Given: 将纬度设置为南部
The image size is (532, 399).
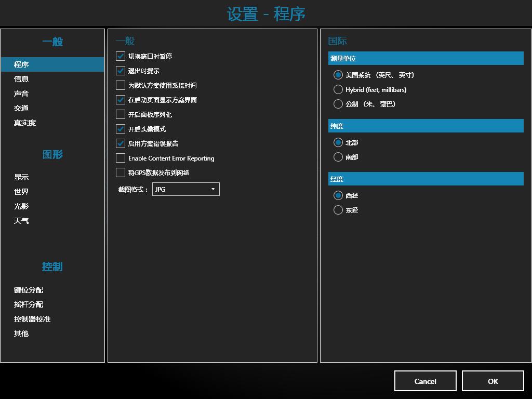Looking at the screenshot, I should click(338, 157).
